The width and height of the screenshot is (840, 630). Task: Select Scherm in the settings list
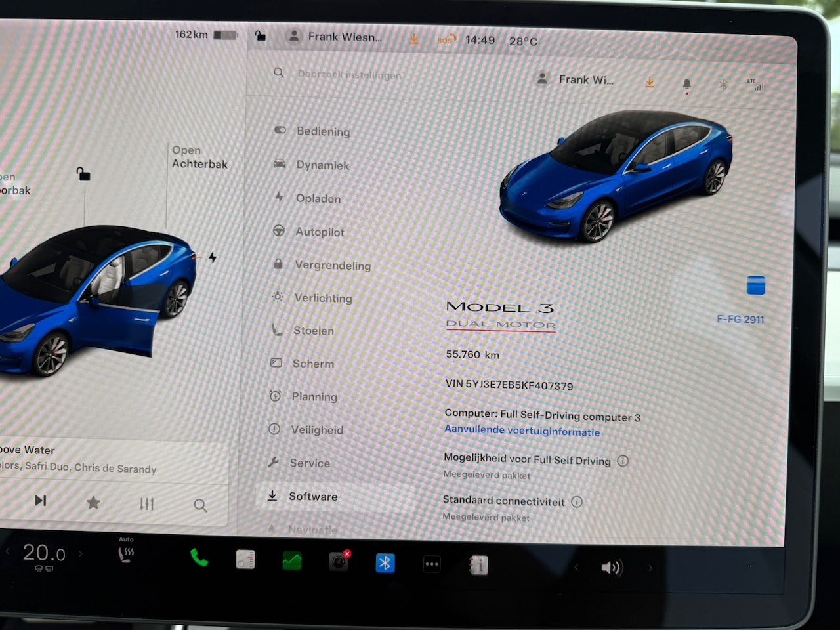click(x=302, y=363)
